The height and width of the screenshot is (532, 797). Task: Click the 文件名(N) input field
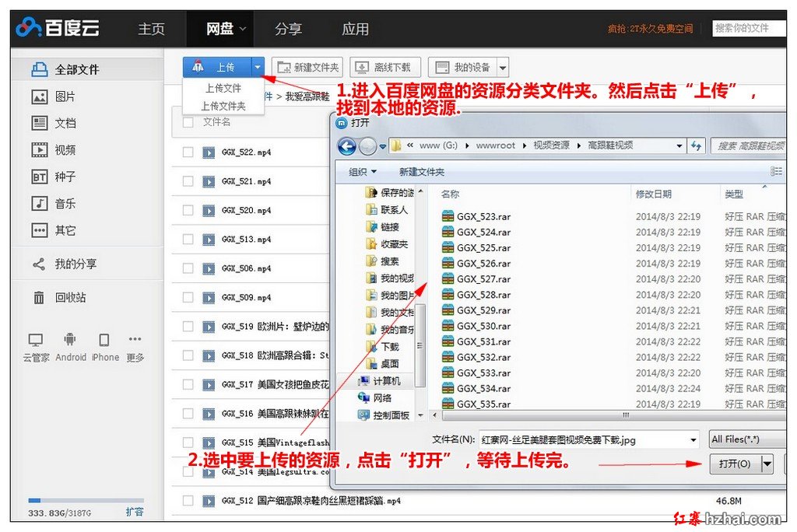pyautogui.click(x=588, y=440)
